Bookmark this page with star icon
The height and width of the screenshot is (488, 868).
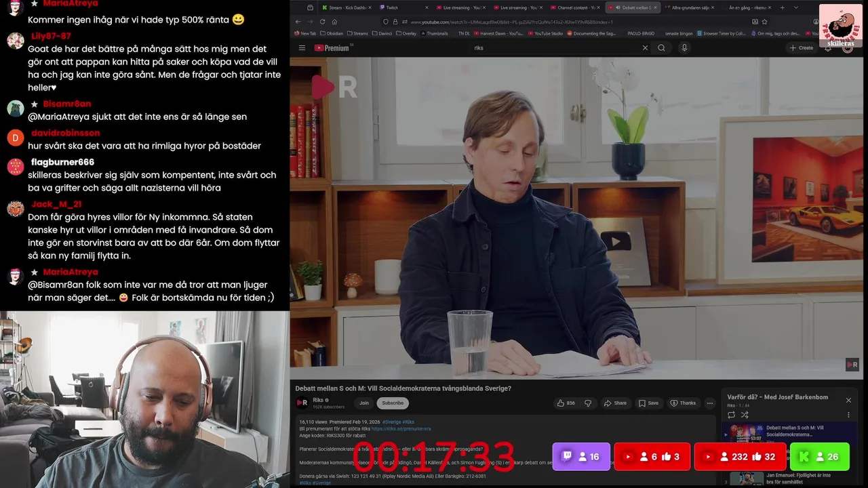click(x=764, y=22)
